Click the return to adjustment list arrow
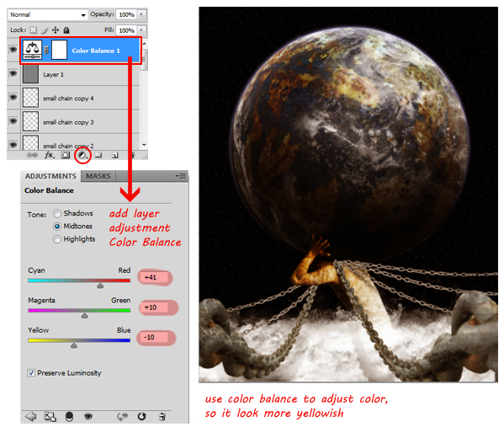 [x=31, y=417]
